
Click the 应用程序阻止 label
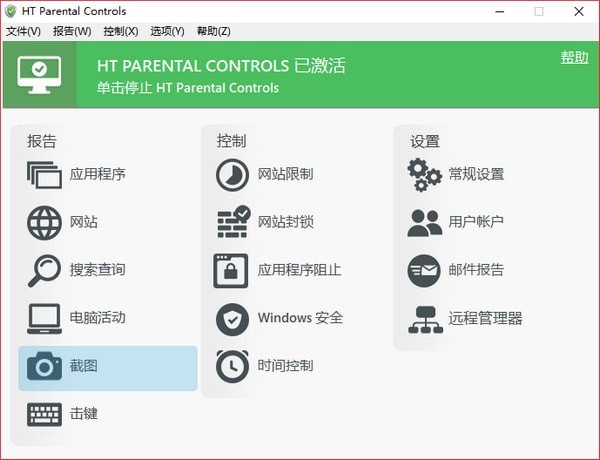pos(299,270)
